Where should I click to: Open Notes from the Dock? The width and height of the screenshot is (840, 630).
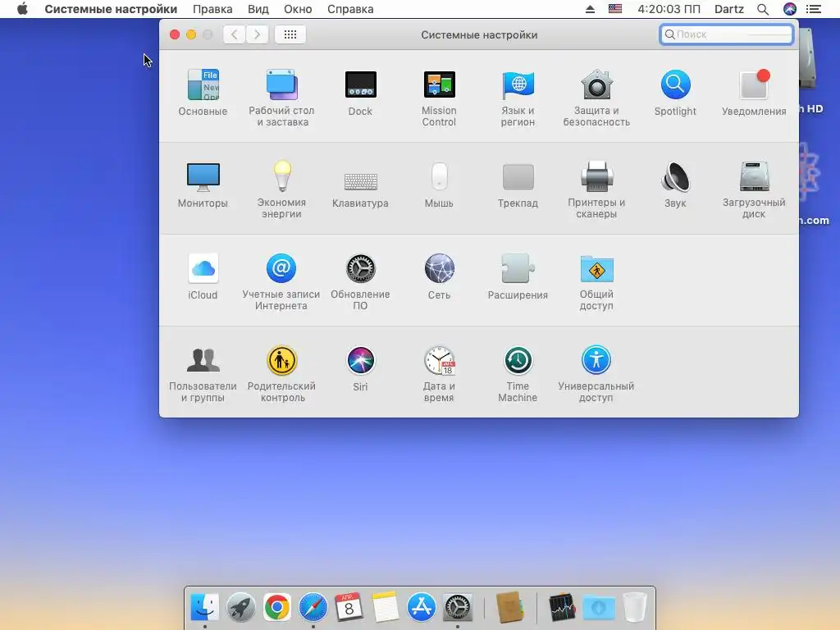[386, 608]
